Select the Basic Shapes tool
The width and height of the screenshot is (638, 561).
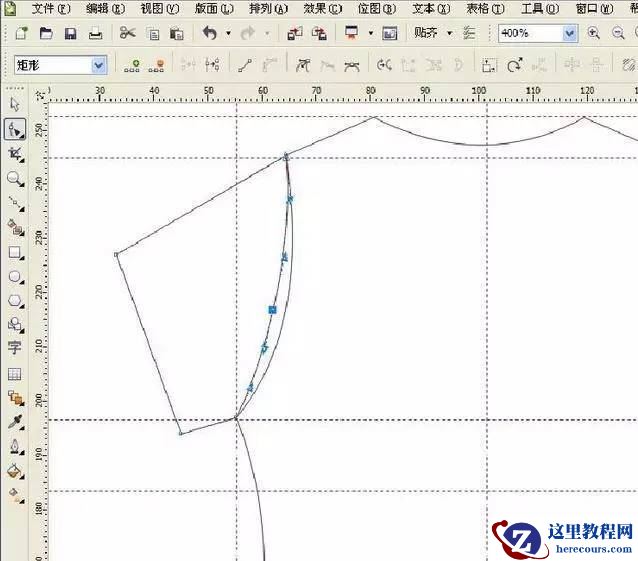15,325
